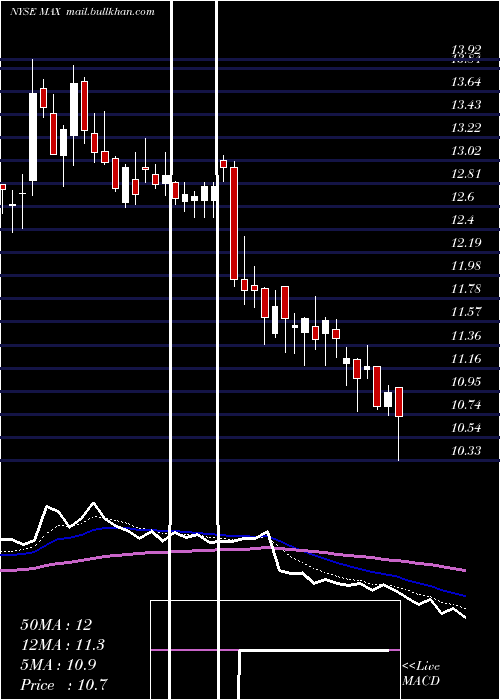Click the 12.19 price axis label
The height and width of the screenshot is (700, 500).
pos(466,243)
